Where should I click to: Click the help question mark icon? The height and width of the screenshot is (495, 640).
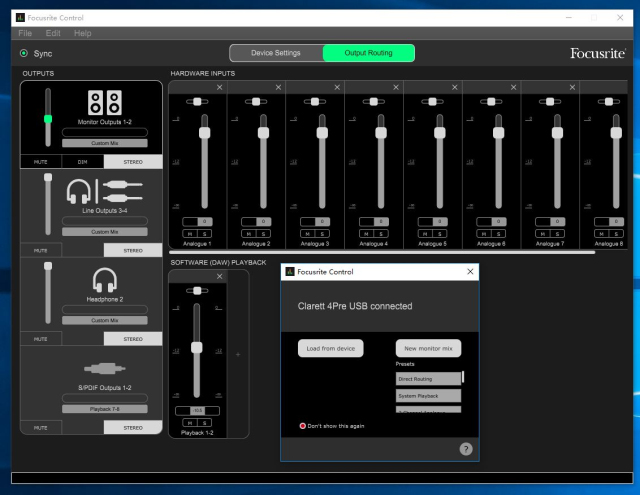click(x=465, y=449)
